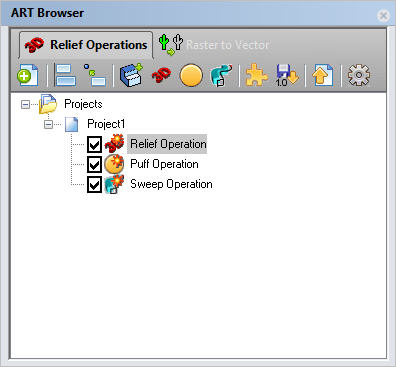Click the expand all tree icon
Viewport: 396px width, 367px height.
click(66, 75)
